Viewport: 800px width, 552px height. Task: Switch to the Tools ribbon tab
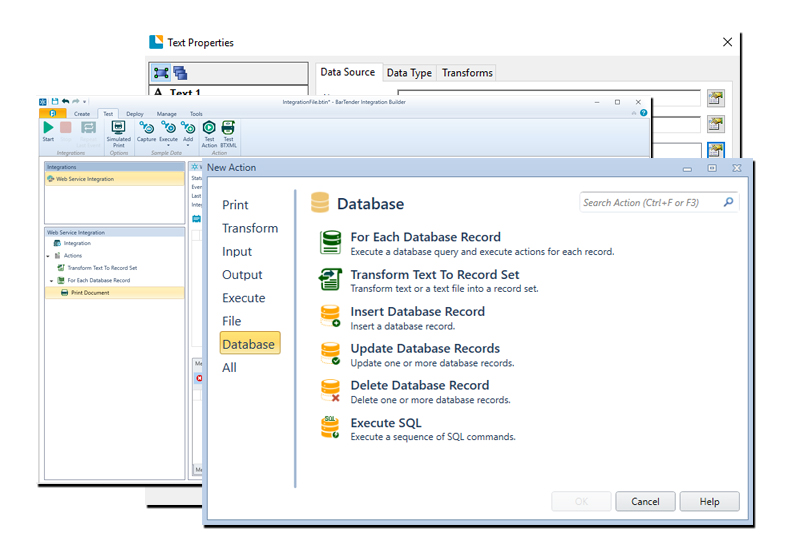click(196, 114)
